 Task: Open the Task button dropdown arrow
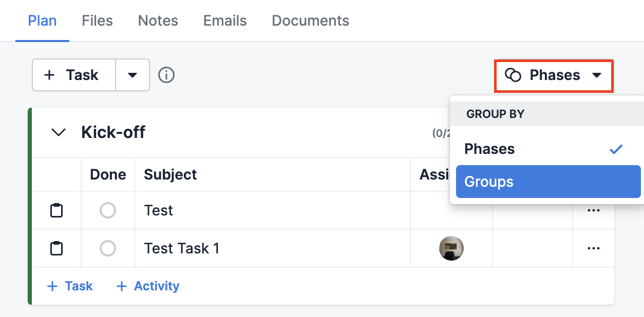click(x=132, y=75)
